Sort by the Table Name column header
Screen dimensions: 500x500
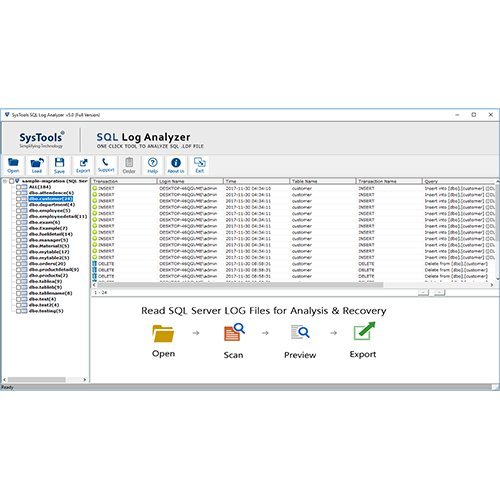tap(323, 181)
